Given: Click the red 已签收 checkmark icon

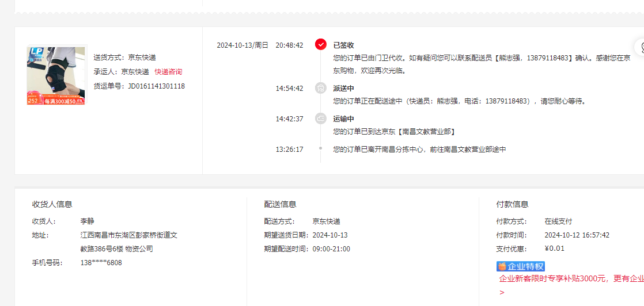Looking at the screenshot, I should coord(321,44).
